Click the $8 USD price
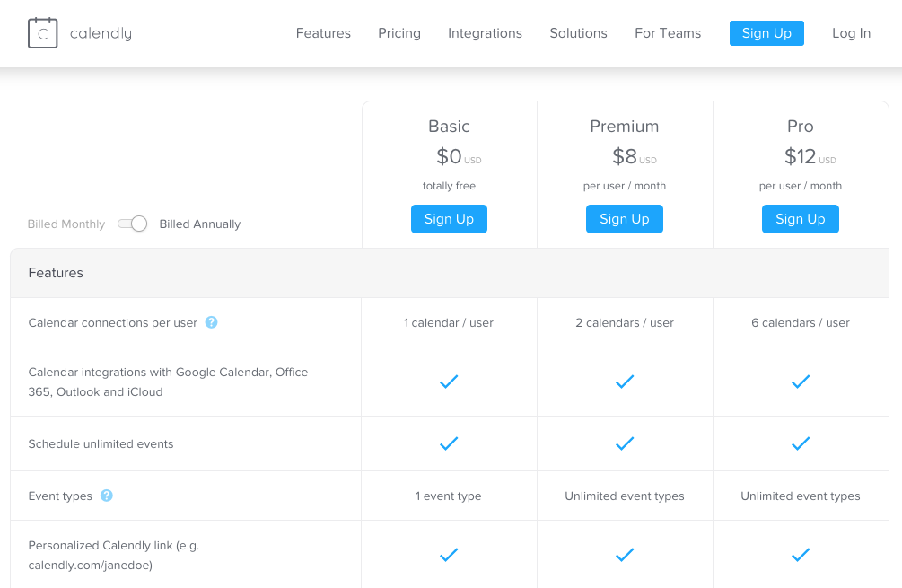This screenshot has height=588, width=902. tap(635, 156)
